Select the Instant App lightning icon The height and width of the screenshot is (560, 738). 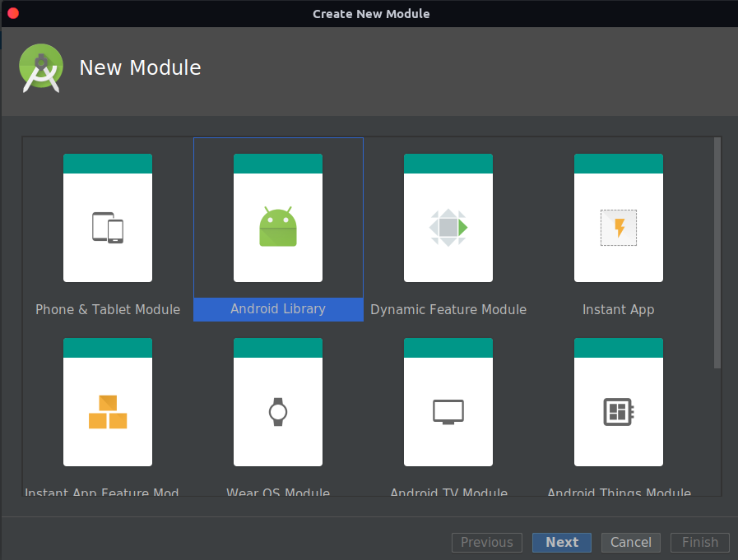(x=619, y=228)
